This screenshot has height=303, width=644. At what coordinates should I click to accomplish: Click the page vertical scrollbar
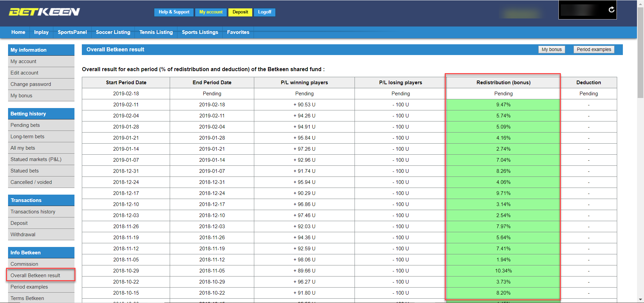click(640, 52)
